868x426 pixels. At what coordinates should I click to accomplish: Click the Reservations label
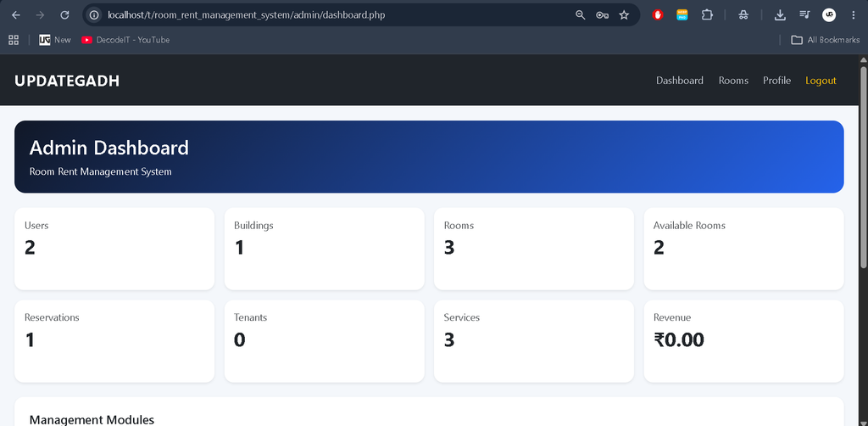(52, 317)
